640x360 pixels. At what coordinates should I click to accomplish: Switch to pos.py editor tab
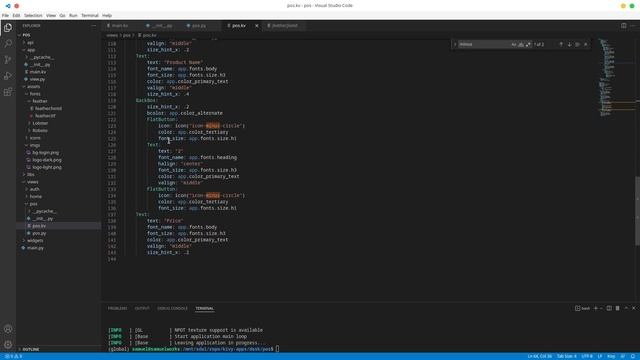[x=199, y=26]
